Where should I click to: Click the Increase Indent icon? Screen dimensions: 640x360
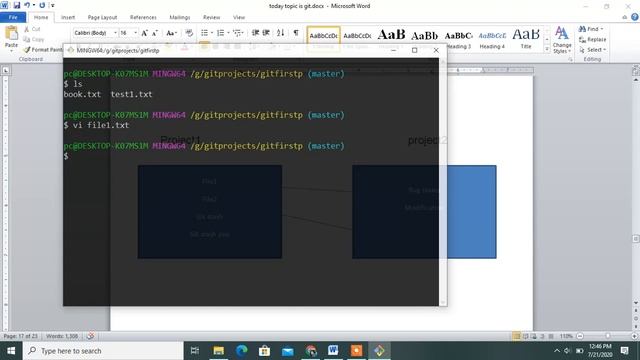point(266,33)
